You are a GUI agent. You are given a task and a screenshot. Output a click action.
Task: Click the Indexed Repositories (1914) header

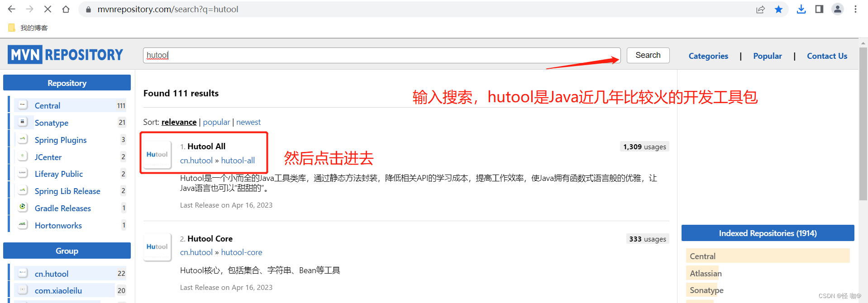(768, 233)
